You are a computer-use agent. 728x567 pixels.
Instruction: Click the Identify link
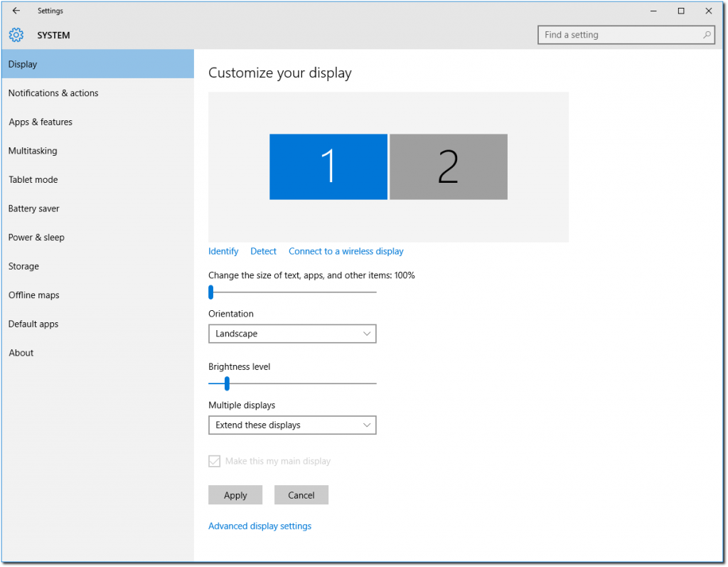tap(223, 251)
